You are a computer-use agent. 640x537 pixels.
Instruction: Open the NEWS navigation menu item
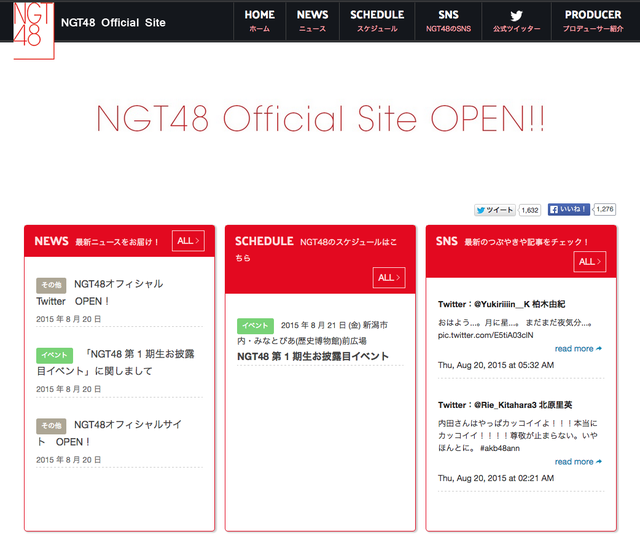(x=313, y=21)
